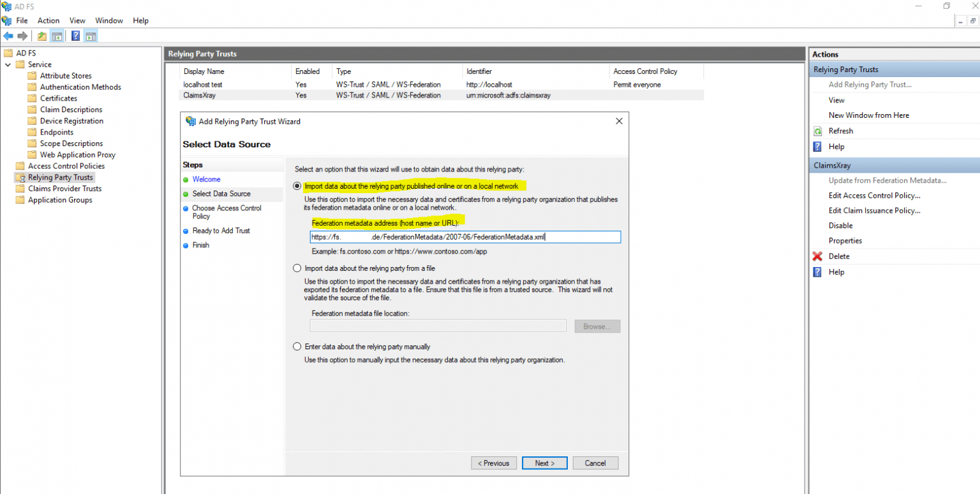
Task: Open the Window menu
Action: click(108, 20)
